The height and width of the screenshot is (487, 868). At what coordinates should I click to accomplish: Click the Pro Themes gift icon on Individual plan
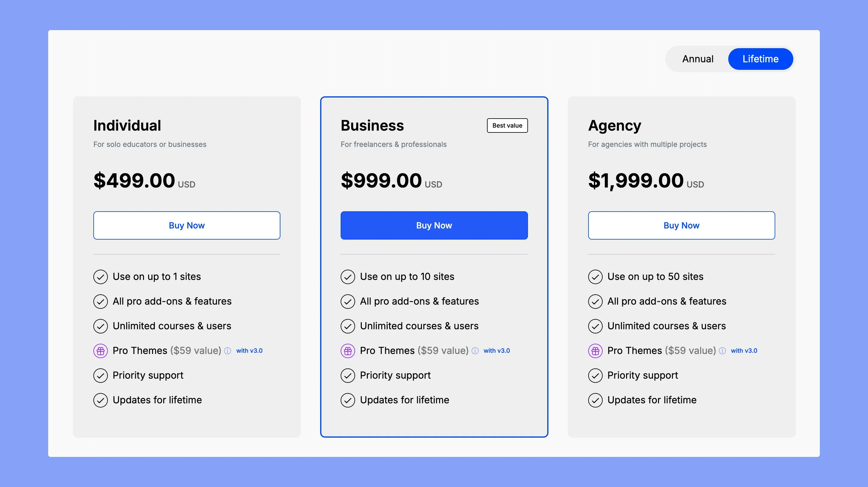(x=100, y=350)
